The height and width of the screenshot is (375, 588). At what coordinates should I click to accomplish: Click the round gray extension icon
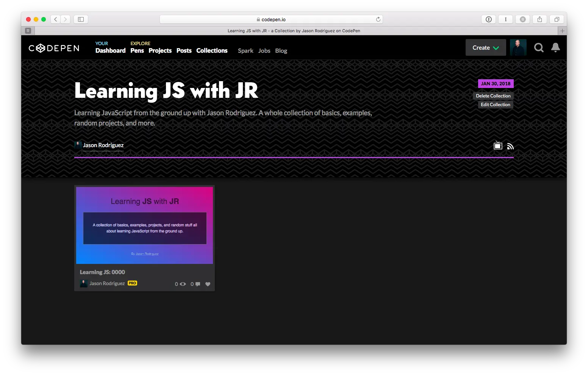(523, 19)
